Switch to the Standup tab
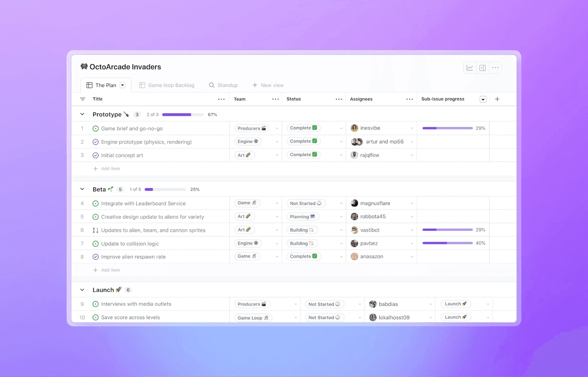588x377 pixels. click(227, 85)
